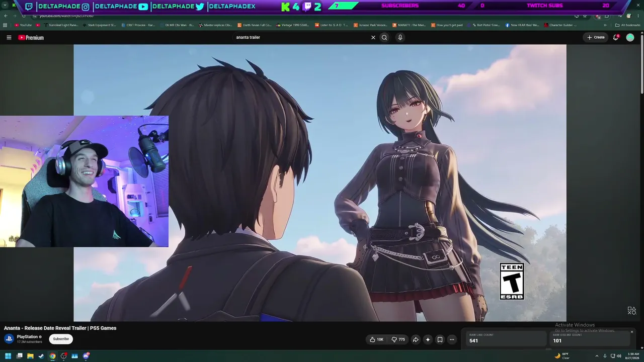Open the Stark Equipment bookmark
The image size is (644, 362).
(99, 25)
